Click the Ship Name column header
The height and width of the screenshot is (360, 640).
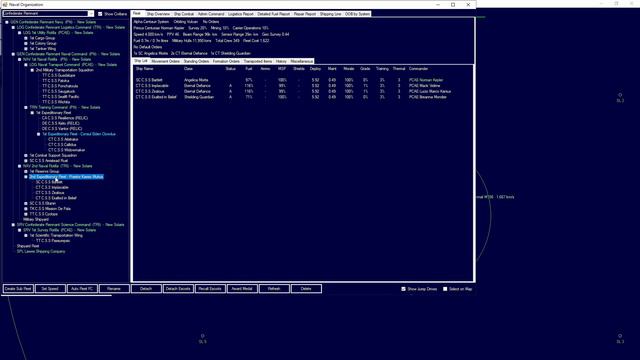pos(144,69)
